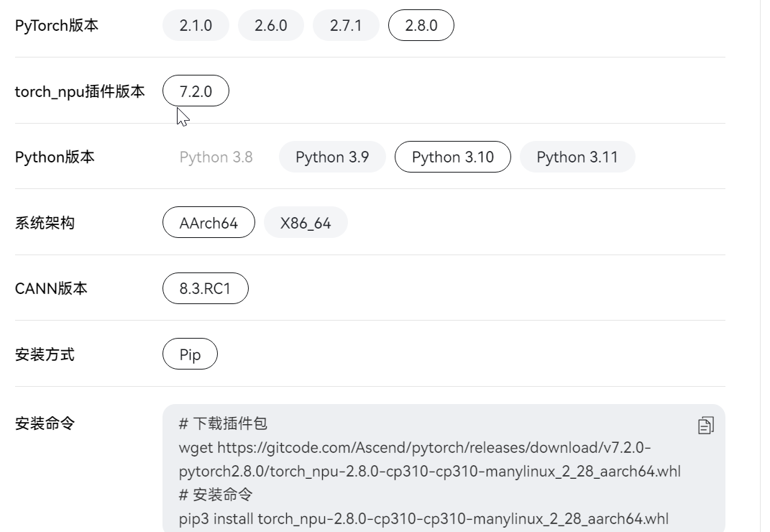Select torch_npu plugin version 7.2.0

click(x=196, y=91)
